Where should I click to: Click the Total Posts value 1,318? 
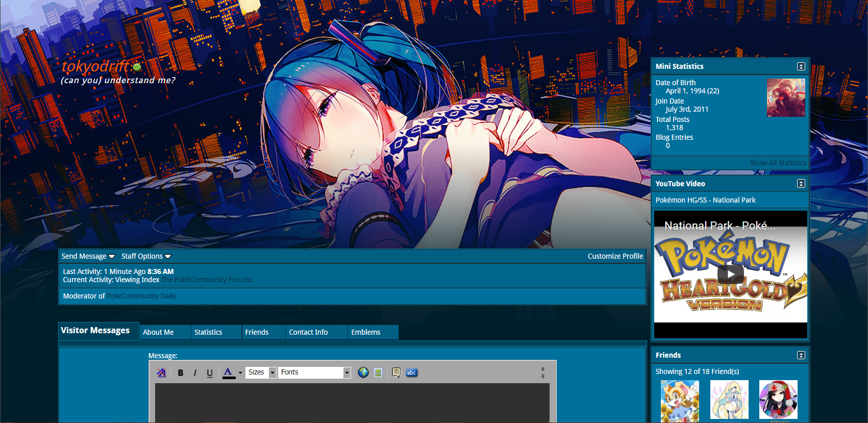[674, 128]
